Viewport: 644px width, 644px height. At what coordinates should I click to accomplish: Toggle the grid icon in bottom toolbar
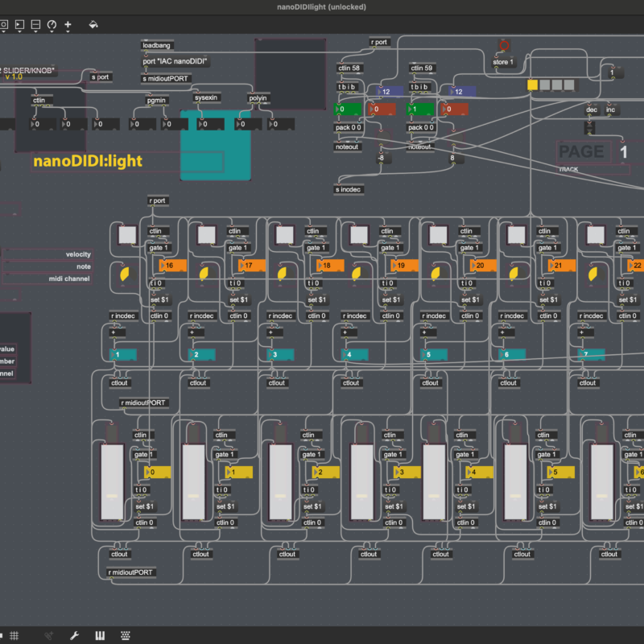coord(14,636)
